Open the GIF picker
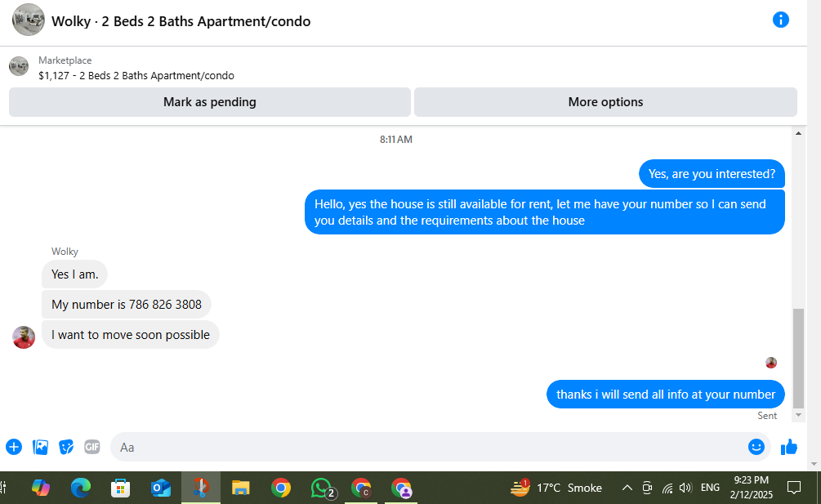Screen dimensions: 821x504 (x=92, y=447)
